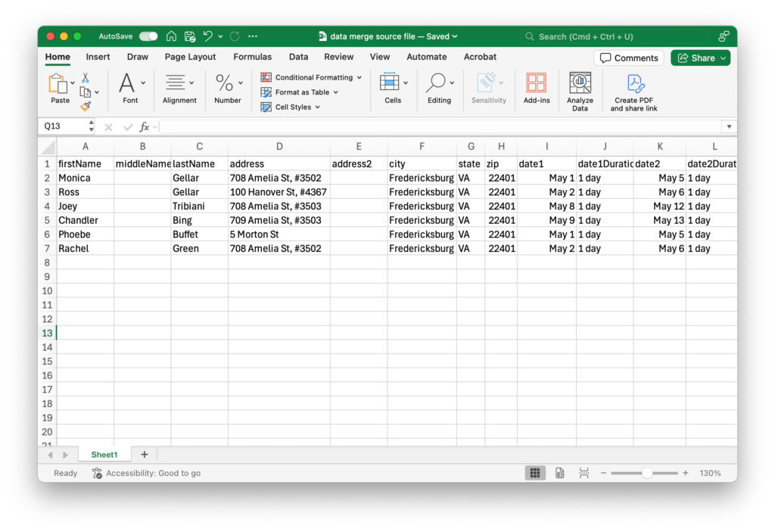
Task: Open the Share button dropdown arrow
Action: 723,58
